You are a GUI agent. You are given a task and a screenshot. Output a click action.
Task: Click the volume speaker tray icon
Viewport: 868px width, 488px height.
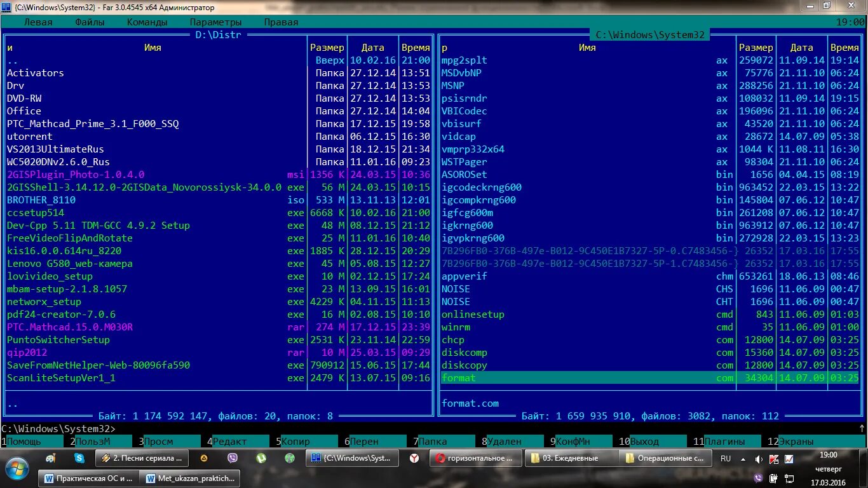point(758,459)
